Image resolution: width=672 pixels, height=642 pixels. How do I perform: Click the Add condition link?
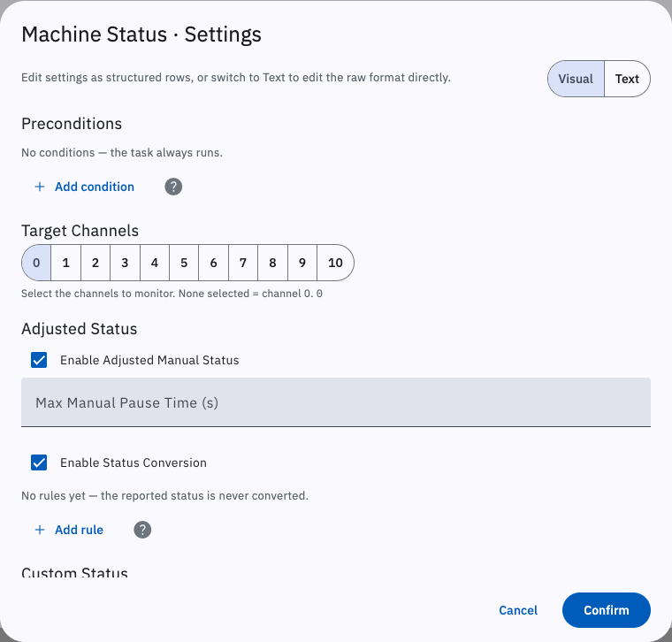click(84, 187)
